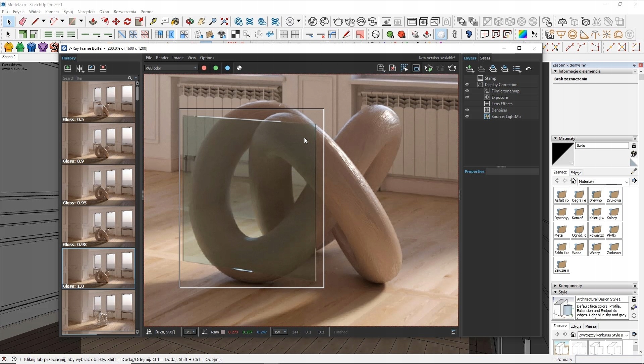The image size is (644, 364).
Task: Click the save image icon in frame buffer
Action: (381, 68)
